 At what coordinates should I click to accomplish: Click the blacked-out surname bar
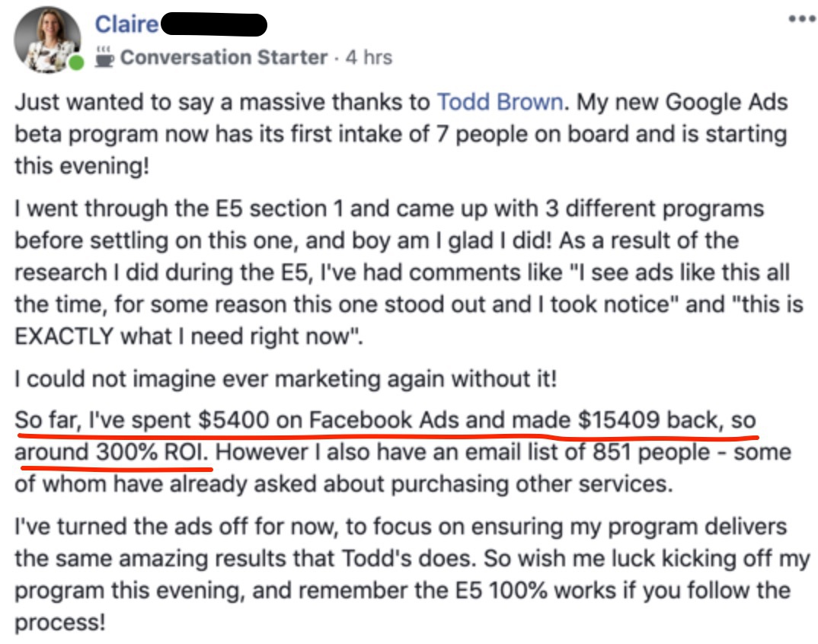pos(214,24)
